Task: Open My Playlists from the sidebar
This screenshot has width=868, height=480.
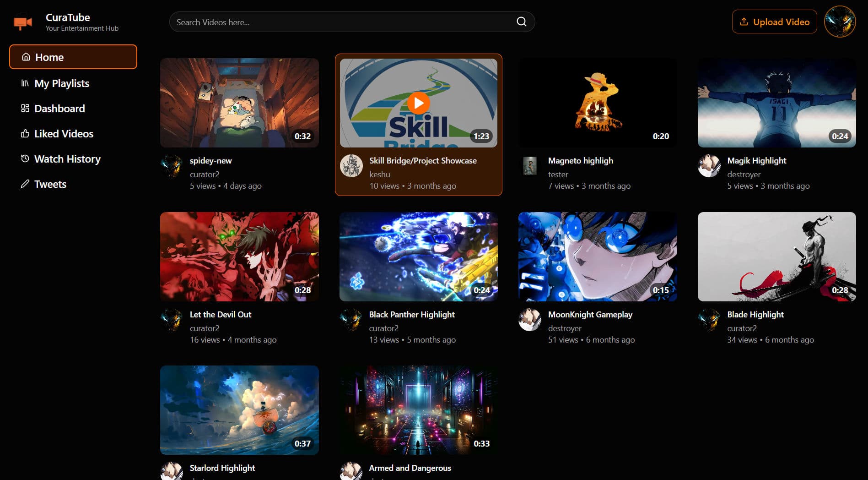Action: point(62,83)
